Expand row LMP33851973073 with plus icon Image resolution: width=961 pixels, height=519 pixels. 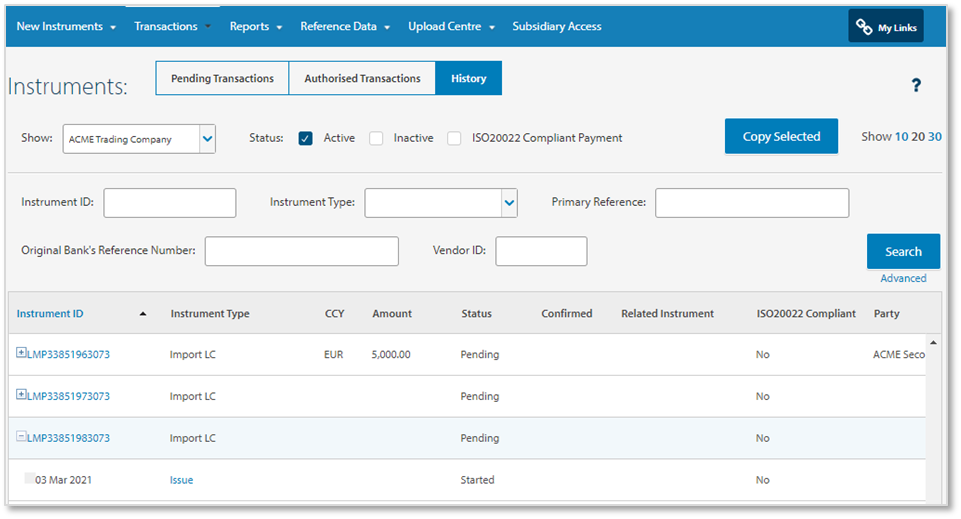point(22,395)
